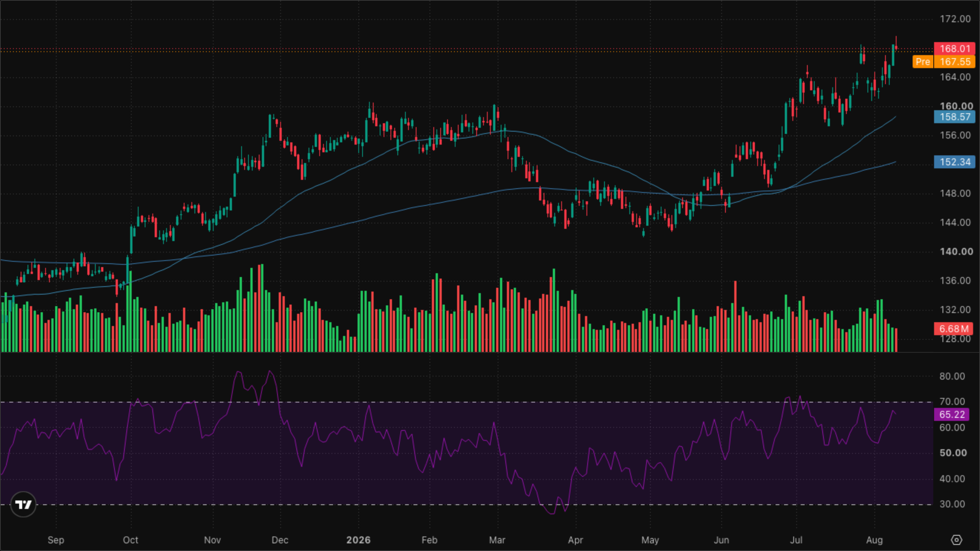Click the Sep label on the time axis
The width and height of the screenshot is (980, 551).
56,540
